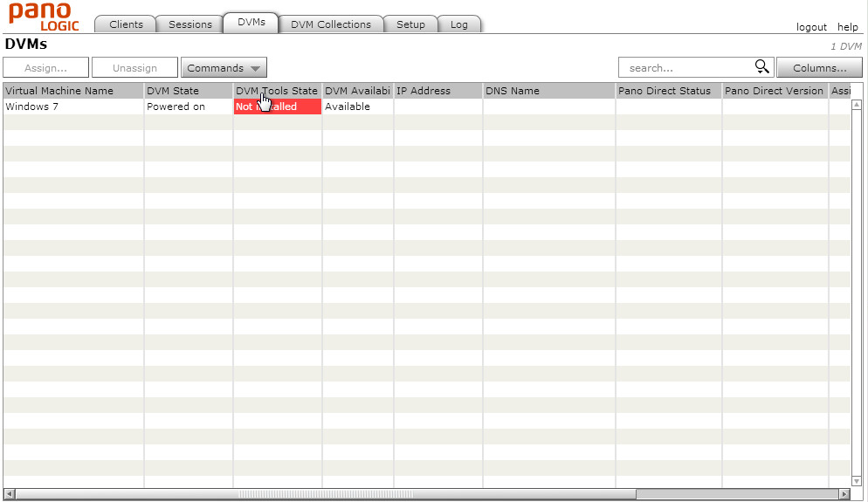Open the Columns... chooser button
The image size is (868, 502).
point(819,67)
